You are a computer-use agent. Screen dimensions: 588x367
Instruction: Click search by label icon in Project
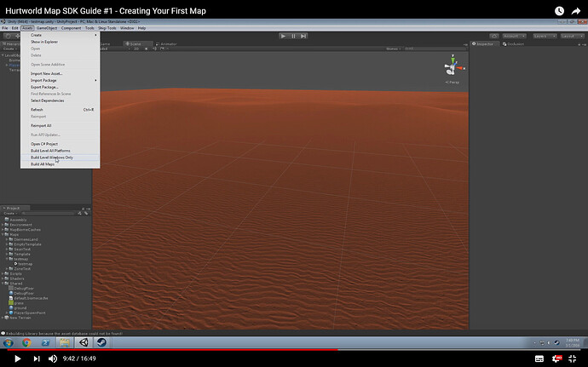[x=86, y=213]
